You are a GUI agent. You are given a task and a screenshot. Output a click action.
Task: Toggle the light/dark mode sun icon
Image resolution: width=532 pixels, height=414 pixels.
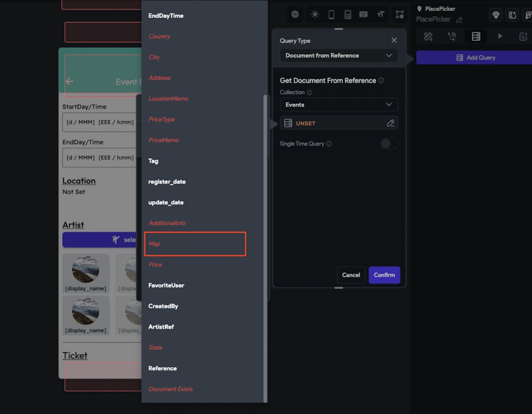click(x=315, y=14)
